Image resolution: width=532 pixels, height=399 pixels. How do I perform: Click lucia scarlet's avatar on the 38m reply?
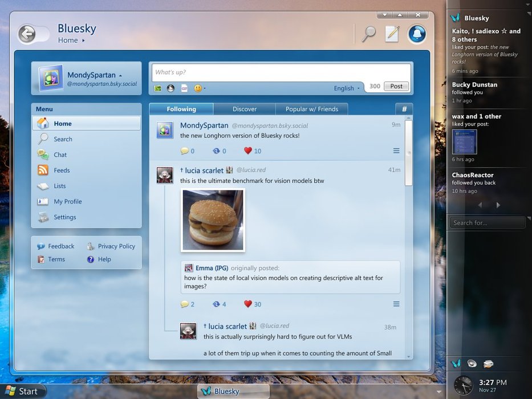coord(188,331)
